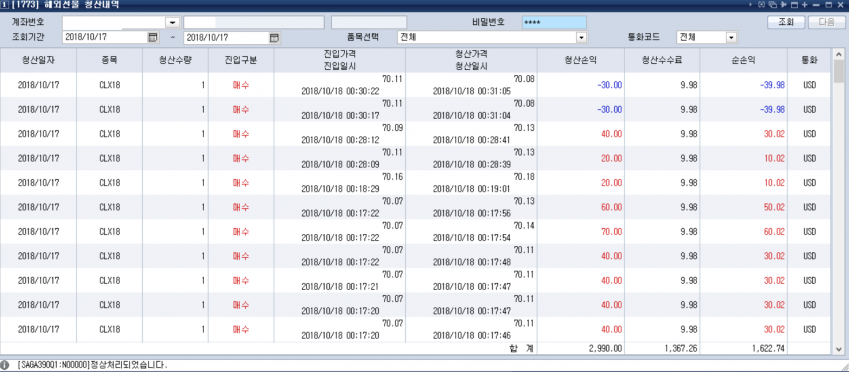The height and width of the screenshot is (372, 849).
Task: Click the link-screen bracket icon in title bar
Action: 761,4
